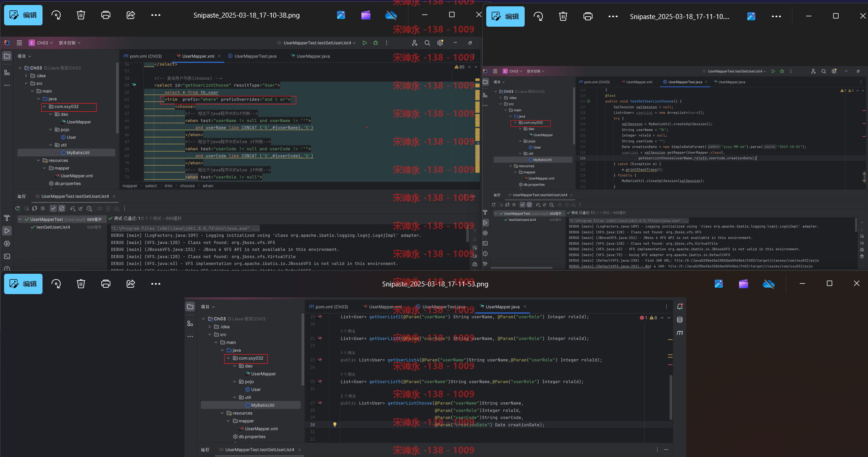Select UserMapper.xml in 17-11-10 project tree

click(x=538, y=179)
